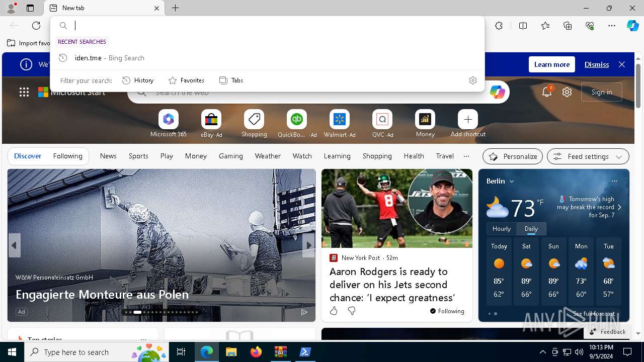Open the Extensions icon in the toolbar
Screen dimensions: 644x362
(x=499, y=26)
